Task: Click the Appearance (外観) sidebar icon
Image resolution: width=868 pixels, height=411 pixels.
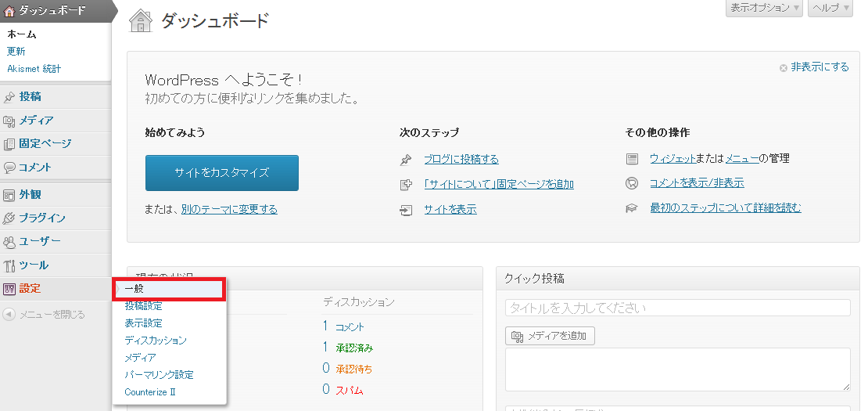Action: pos(9,195)
